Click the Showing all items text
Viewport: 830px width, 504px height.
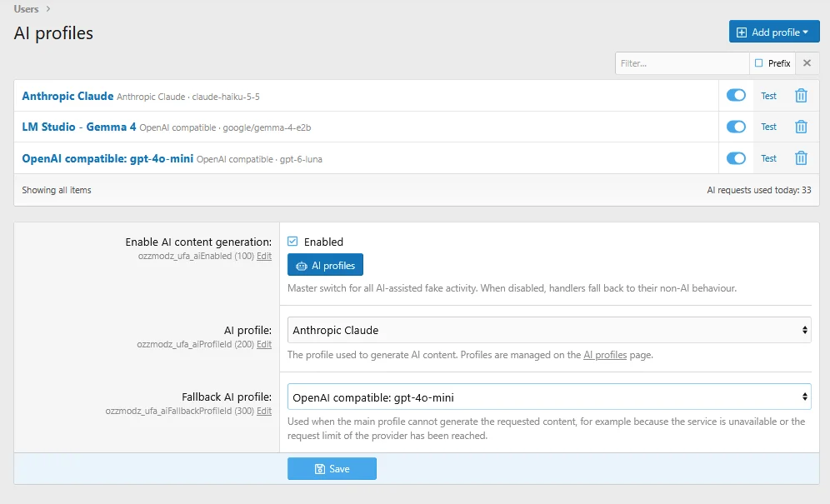pyautogui.click(x=57, y=190)
